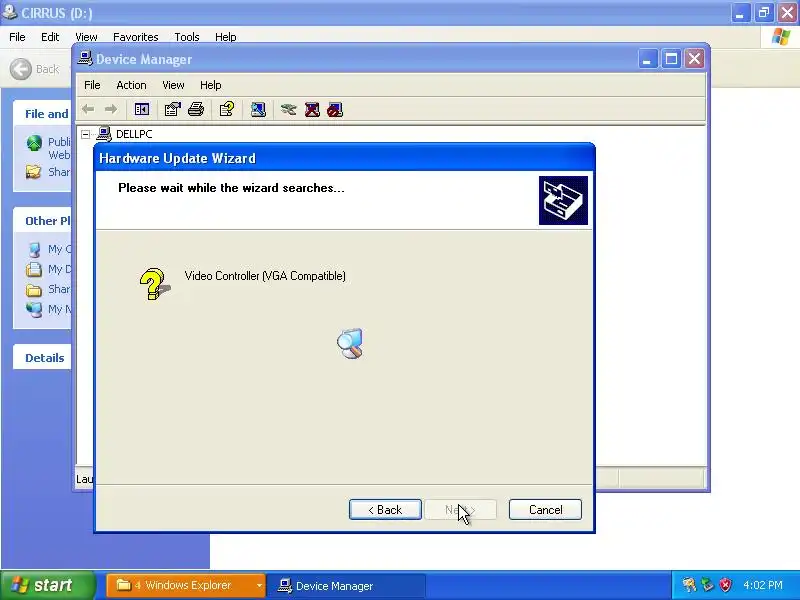Open the Explorer Tools menu
Viewport: 800px width, 600px height.
pyautogui.click(x=187, y=37)
